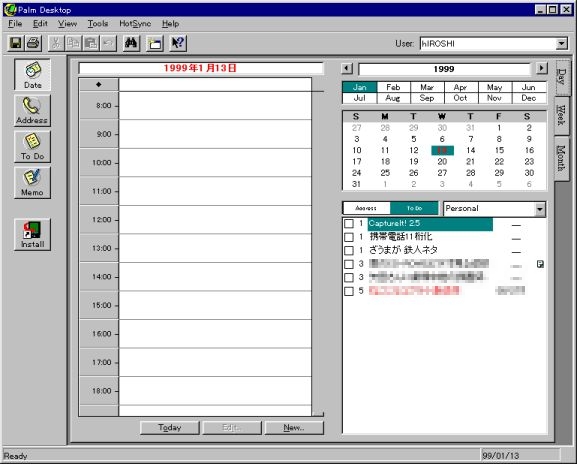Open the Personal category dropdown
This screenshot has height=464, width=577.
point(539,209)
